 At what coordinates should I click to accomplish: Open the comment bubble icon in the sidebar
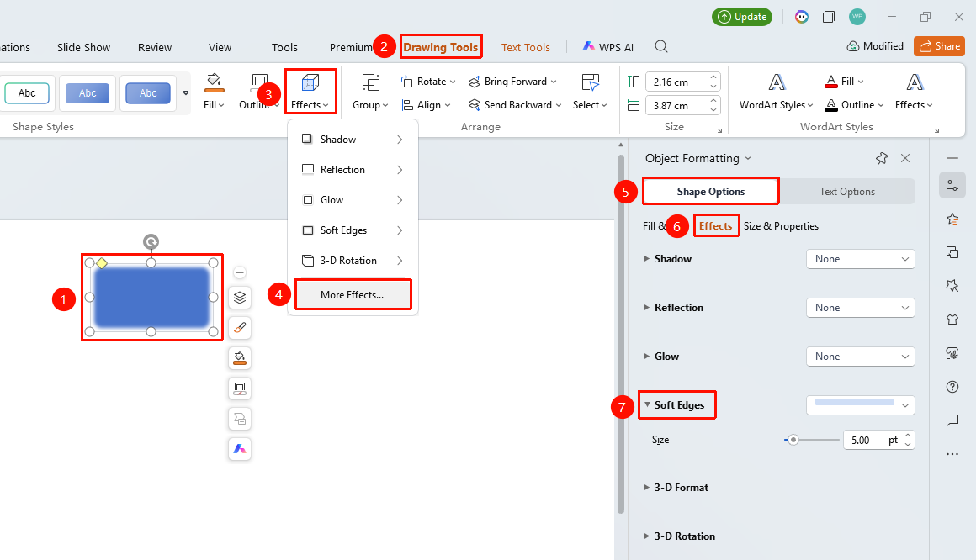pyautogui.click(x=952, y=420)
